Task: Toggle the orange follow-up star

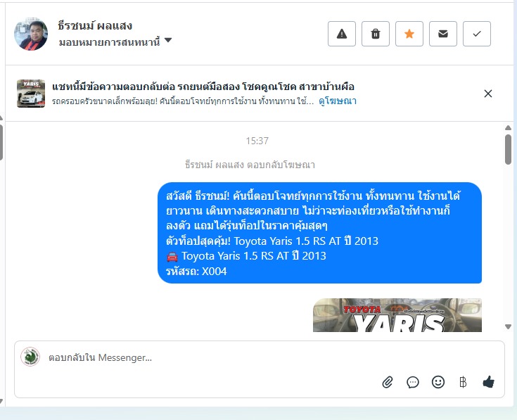Action: click(x=409, y=34)
